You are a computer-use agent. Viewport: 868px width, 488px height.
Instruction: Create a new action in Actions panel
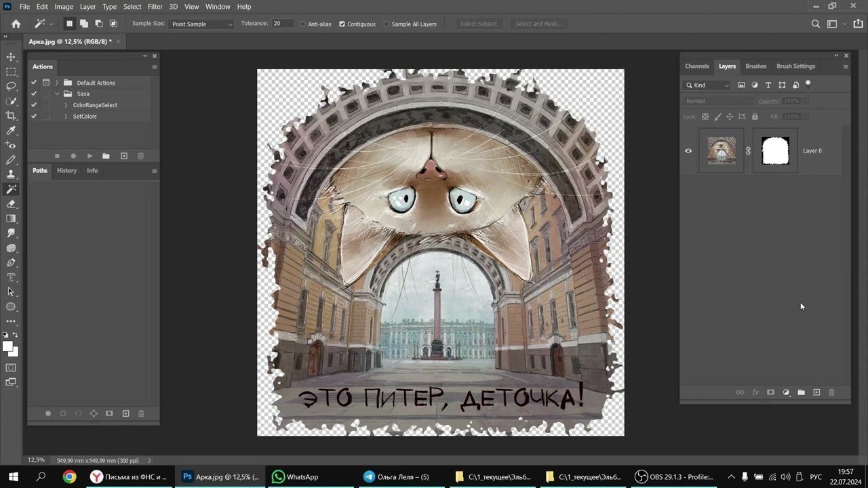pyautogui.click(x=124, y=156)
